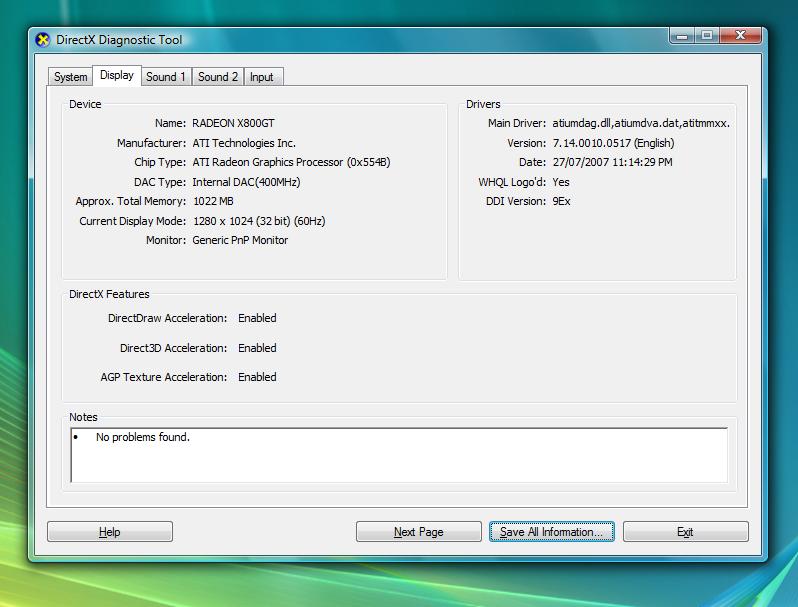Click display mode '1280 x 1024 (32 bit) (60Hz)'
798x607 pixels.
tap(259, 221)
